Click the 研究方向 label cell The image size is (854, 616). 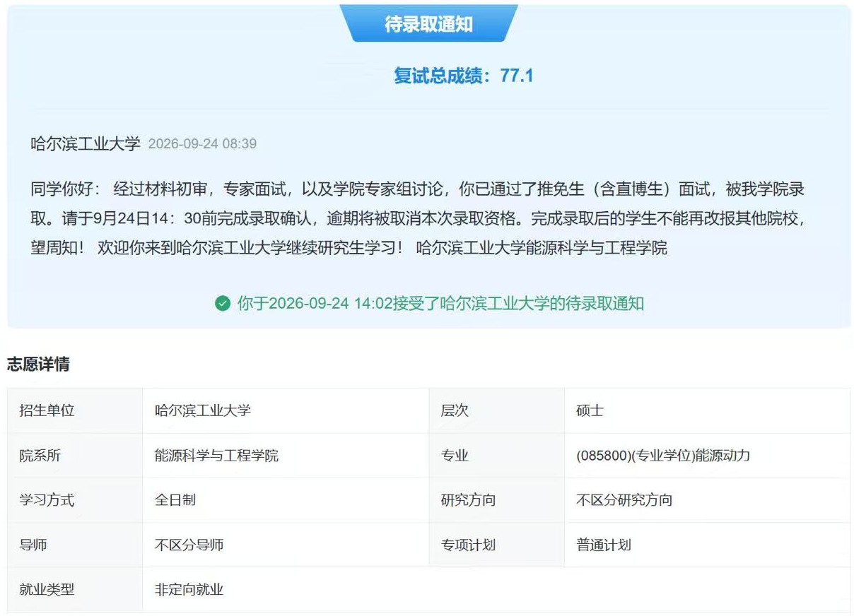point(497,500)
